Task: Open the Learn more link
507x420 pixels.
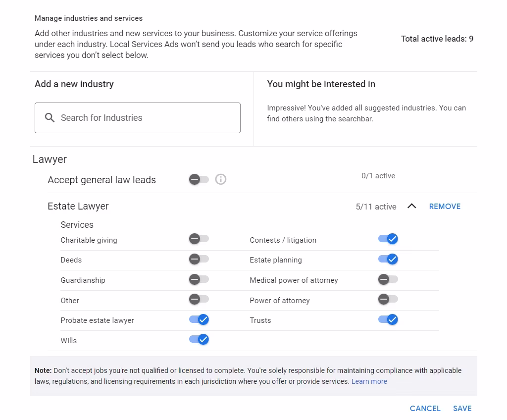Action: 369,381
